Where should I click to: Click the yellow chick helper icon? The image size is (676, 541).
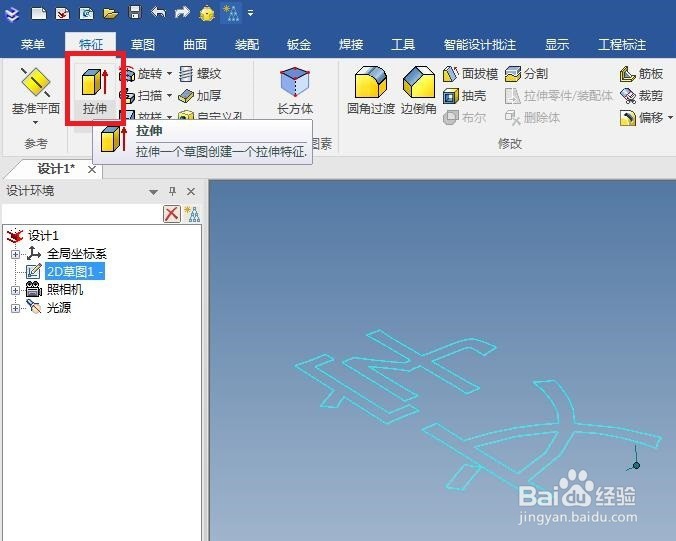[207, 13]
